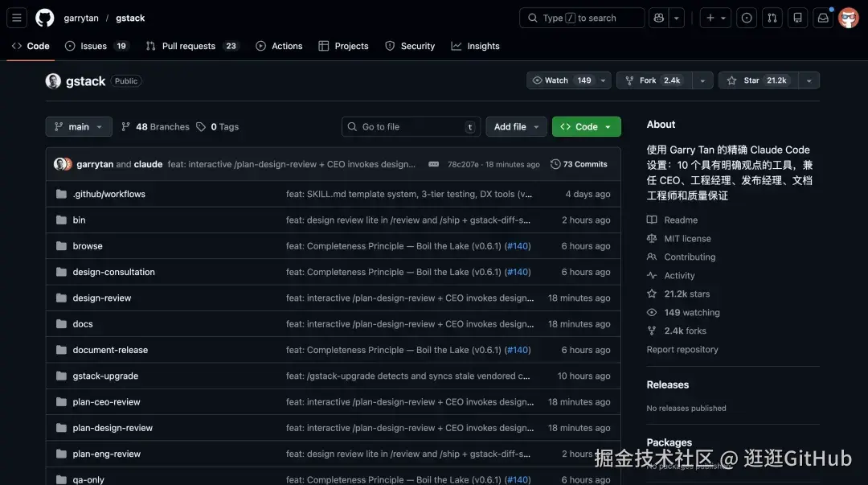Viewport: 868px width, 485px height.
Task: Open the plan-ceo-review folder
Action: coord(106,402)
